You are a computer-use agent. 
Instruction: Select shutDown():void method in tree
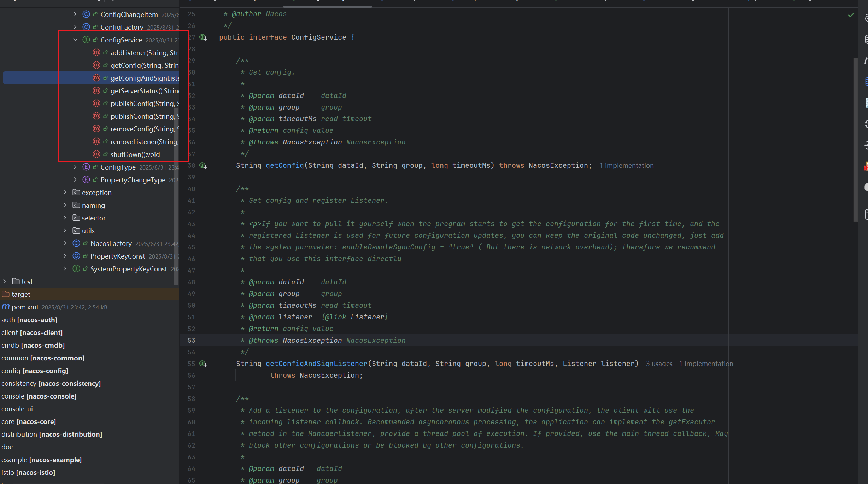pyautogui.click(x=135, y=154)
